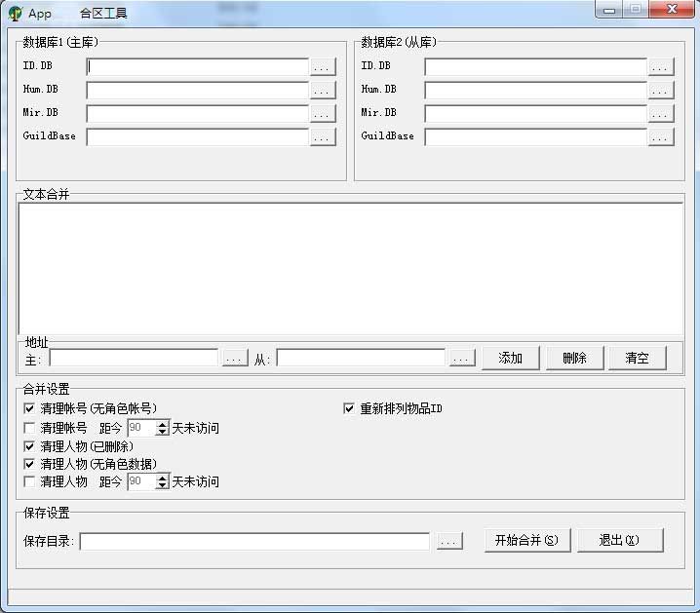Browse for main database ID.DB file
This screenshot has width=700, height=613.
point(323,67)
